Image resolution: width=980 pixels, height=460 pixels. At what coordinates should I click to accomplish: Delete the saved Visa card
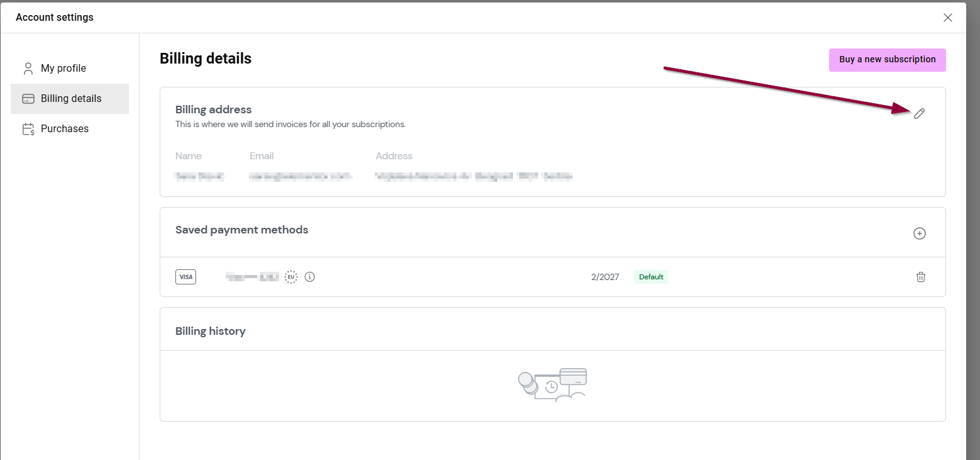pyautogui.click(x=920, y=277)
